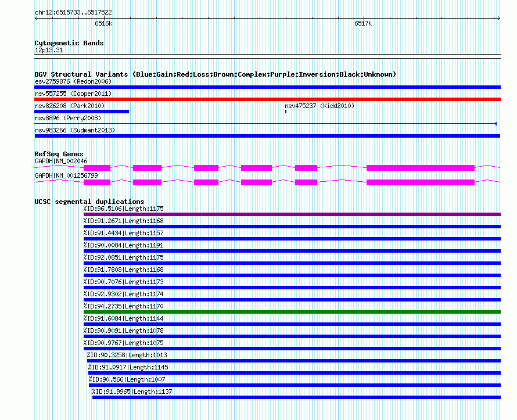Click the blue bar under nsv983266
This screenshot has width=517, height=420.
pyautogui.click(x=267, y=136)
